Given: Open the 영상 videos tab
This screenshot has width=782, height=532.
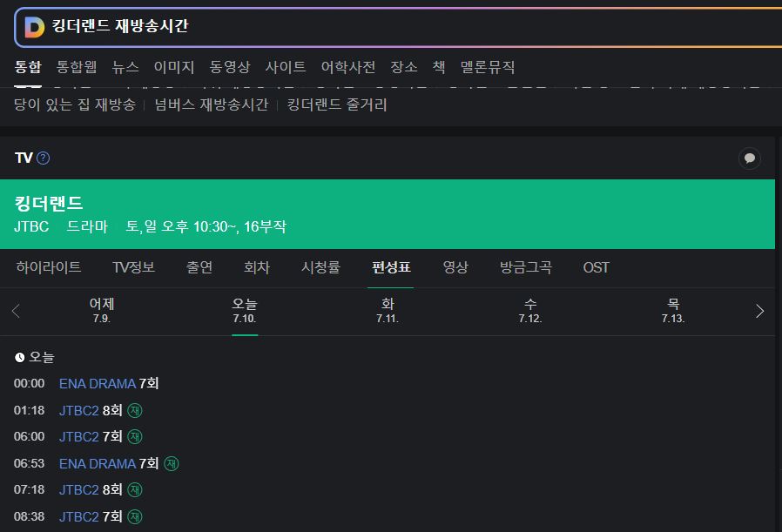Looking at the screenshot, I should tap(455, 268).
